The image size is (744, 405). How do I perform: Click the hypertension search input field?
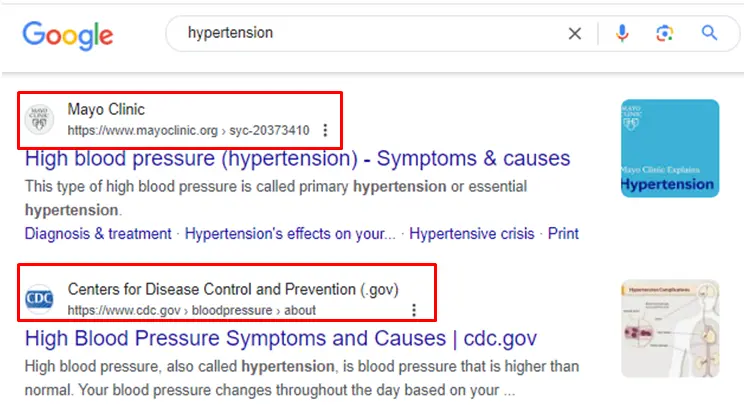pyautogui.click(x=370, y=33)
